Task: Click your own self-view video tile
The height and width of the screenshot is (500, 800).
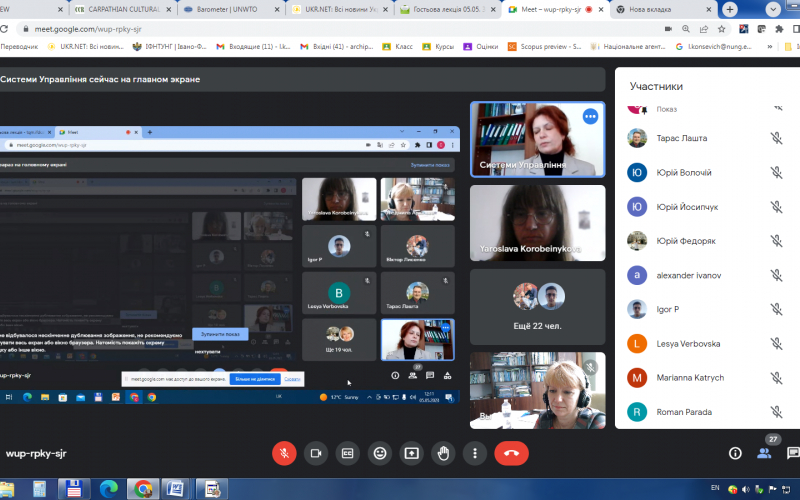Action: pos(537,390)
